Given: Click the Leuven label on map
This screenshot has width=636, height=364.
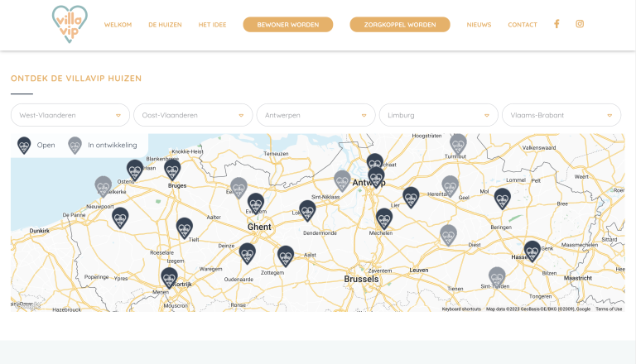Looking at the screenshot, I should tap(418, 270).
